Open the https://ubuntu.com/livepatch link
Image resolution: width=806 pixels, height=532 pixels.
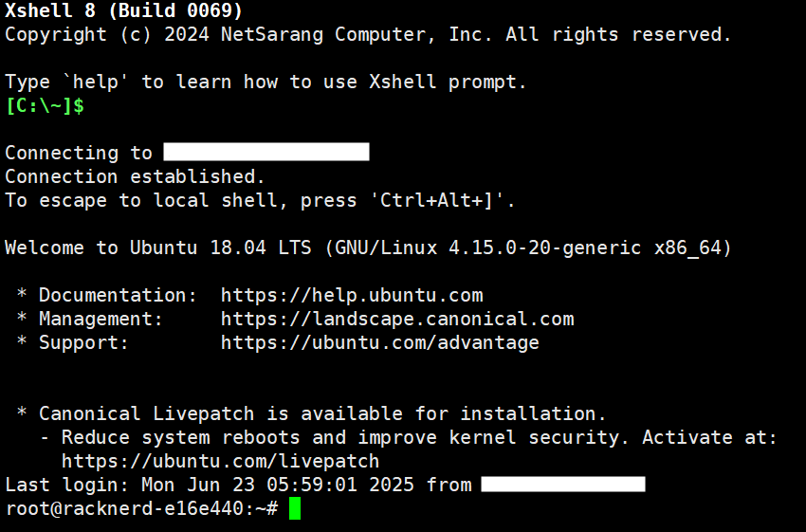(x=221, y=461)
